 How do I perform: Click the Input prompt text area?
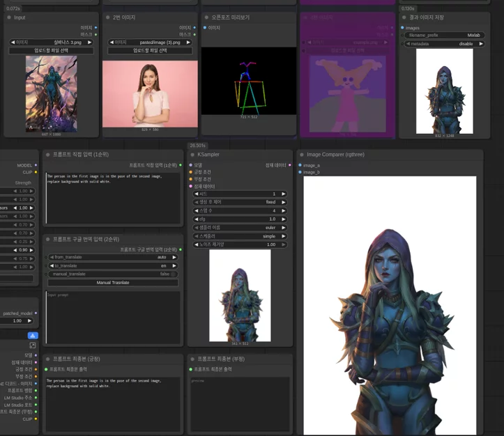click(113, 318)
